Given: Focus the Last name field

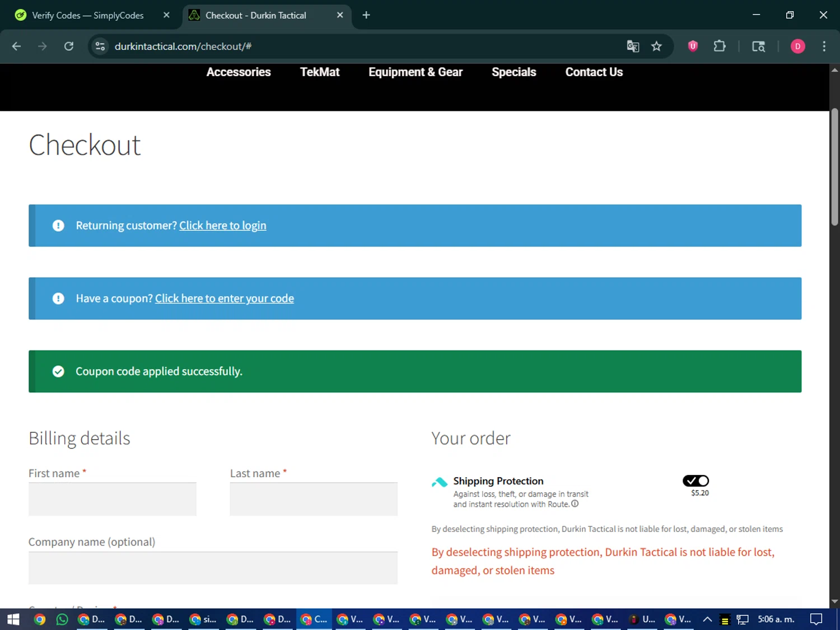Looking at the screenshot, I should [314, 499].
